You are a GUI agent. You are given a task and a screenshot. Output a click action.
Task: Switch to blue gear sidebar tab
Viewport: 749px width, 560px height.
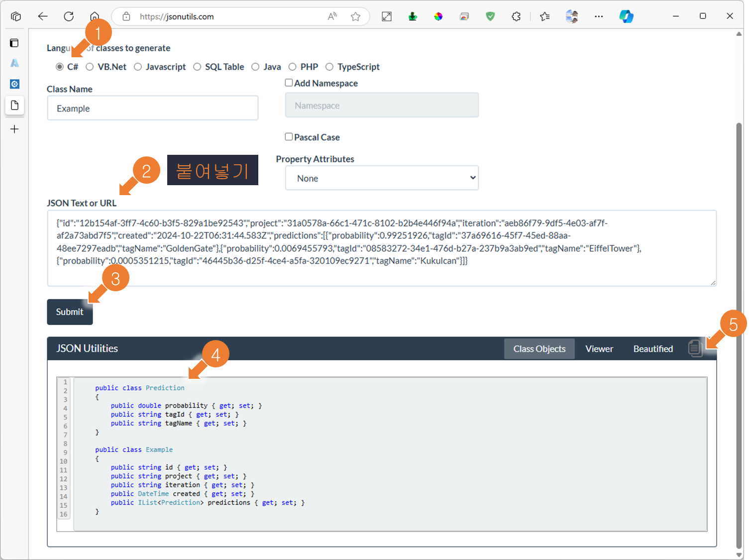coord(14,84)
